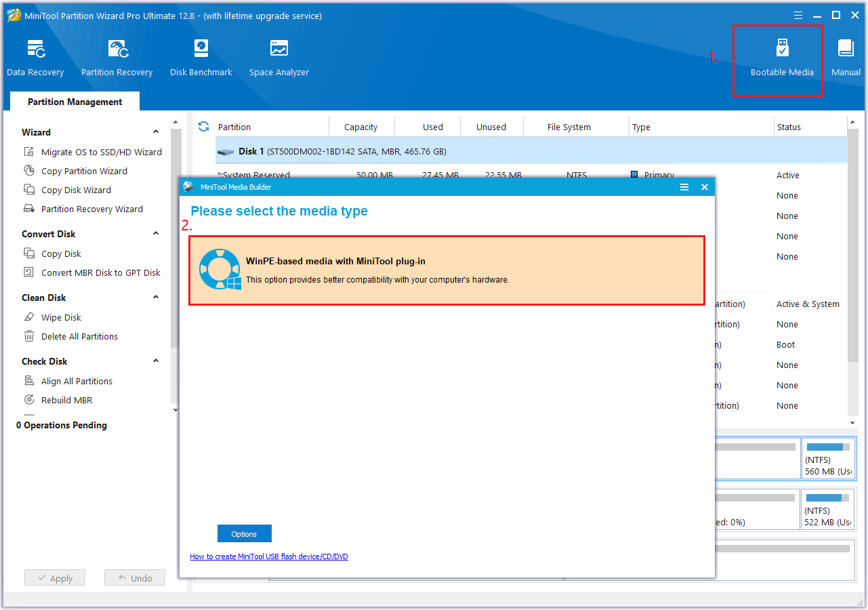Click the Convert MBR Disk to GPT icon

pos(29,272)
